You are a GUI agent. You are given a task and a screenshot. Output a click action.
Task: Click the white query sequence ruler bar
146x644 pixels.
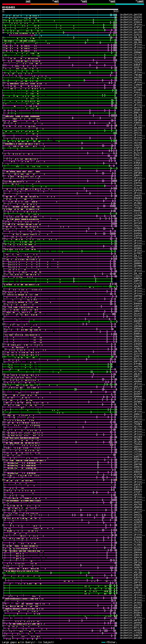60,10
